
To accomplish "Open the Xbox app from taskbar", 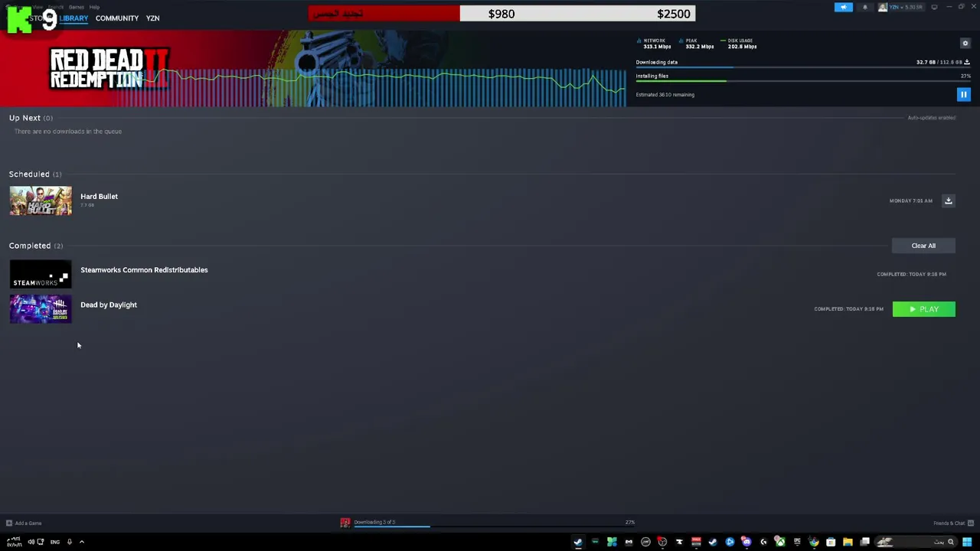I will (779, 542).
